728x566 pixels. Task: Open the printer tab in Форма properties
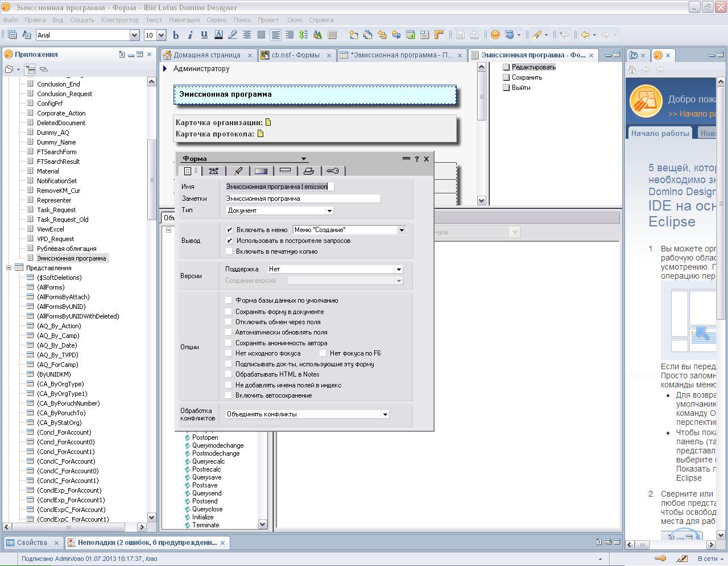click(x=309, y=171)
